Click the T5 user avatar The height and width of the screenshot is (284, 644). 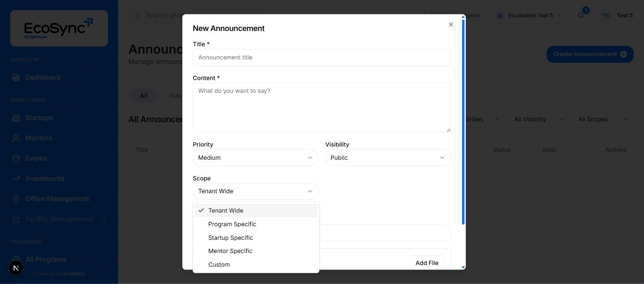coord(606,16)
